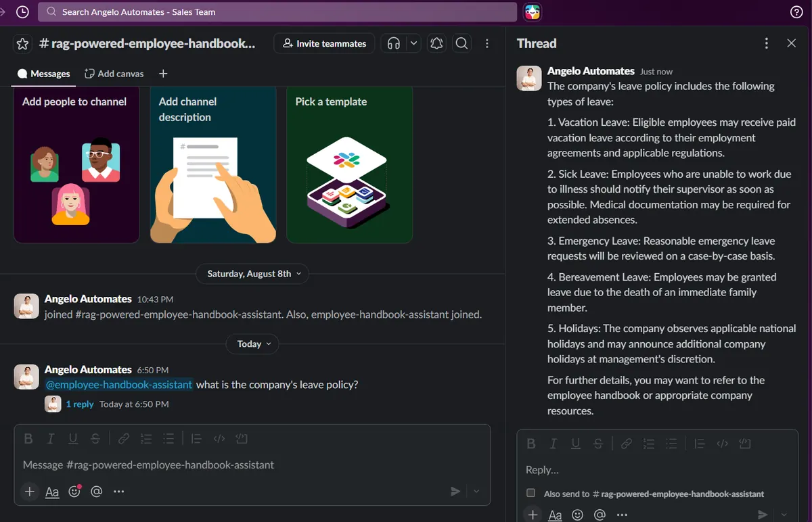This screenshot has height=522, width=812.
Task: Open the Slack AI icon beside search
Action: click(x=533, y=11)
